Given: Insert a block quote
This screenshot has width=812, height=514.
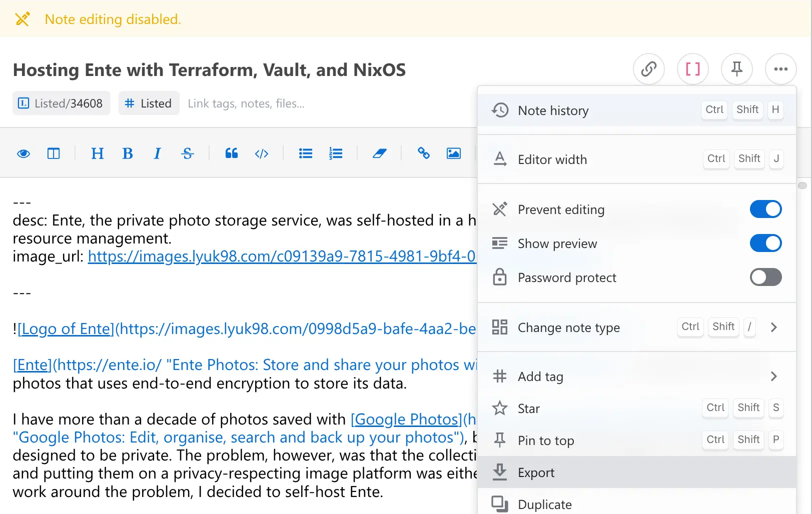Looking at the screenshot, I should point(231,153).
